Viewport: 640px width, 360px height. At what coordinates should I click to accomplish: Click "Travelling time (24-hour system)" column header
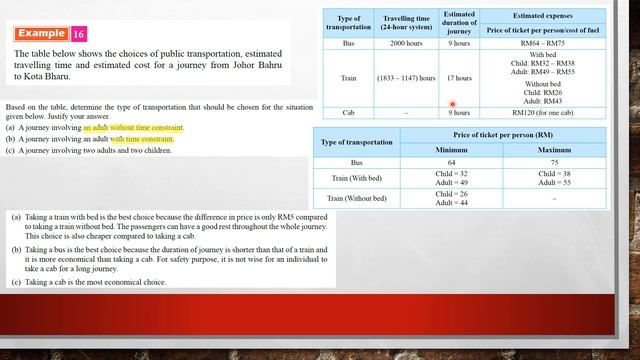406,23
